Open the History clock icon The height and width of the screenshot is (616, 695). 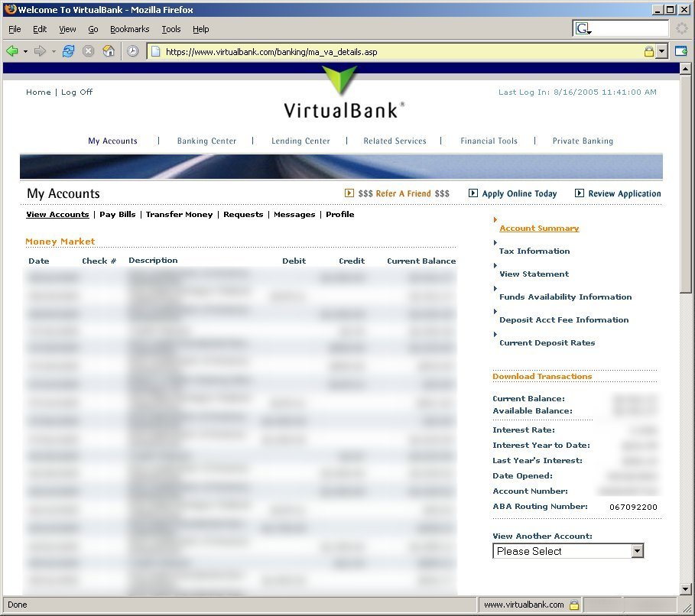coord(133,51)
